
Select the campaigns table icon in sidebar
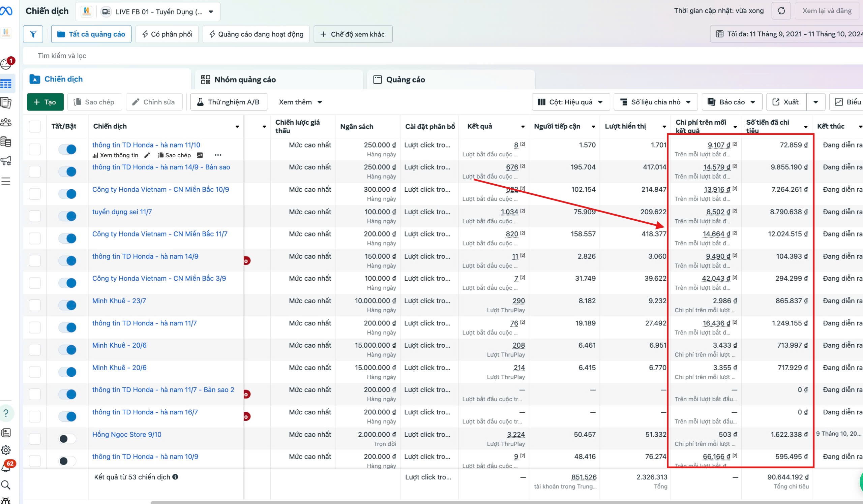coord(6,84)
